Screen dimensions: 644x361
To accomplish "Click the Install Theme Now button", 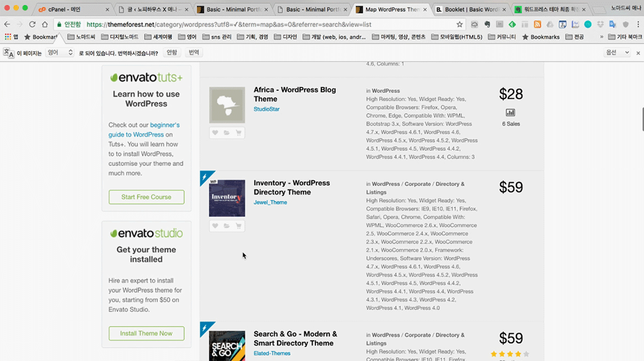I will (x=146, y=333).
